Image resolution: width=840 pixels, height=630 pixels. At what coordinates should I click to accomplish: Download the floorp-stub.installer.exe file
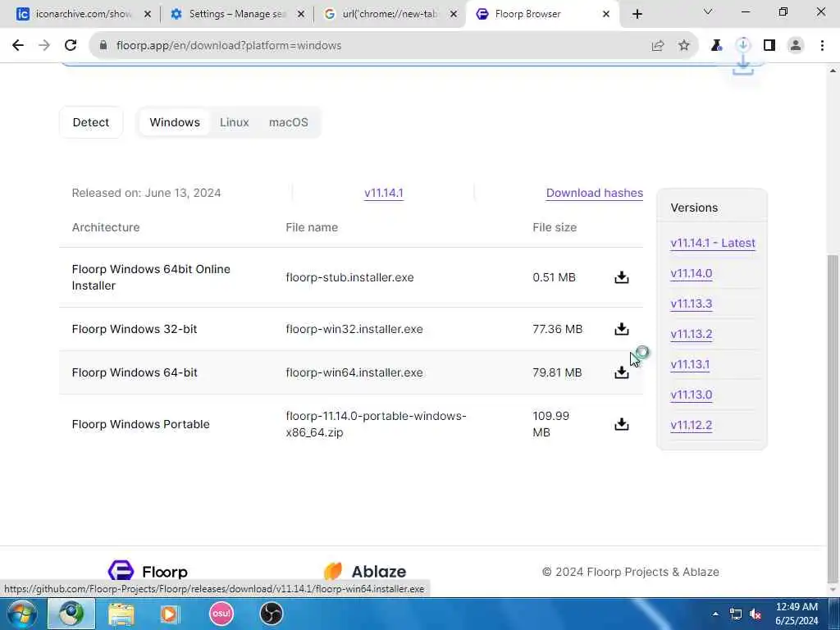coord(622,277)
